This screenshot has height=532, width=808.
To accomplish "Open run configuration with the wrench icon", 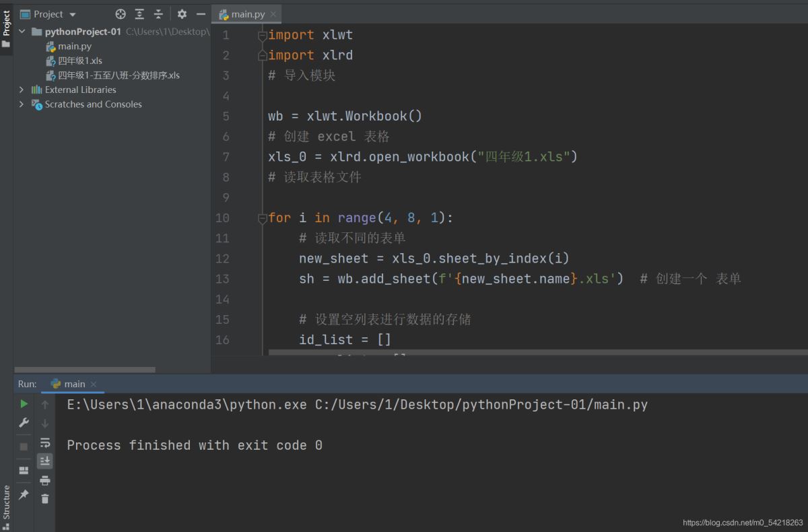I will (x=24, y=423).
